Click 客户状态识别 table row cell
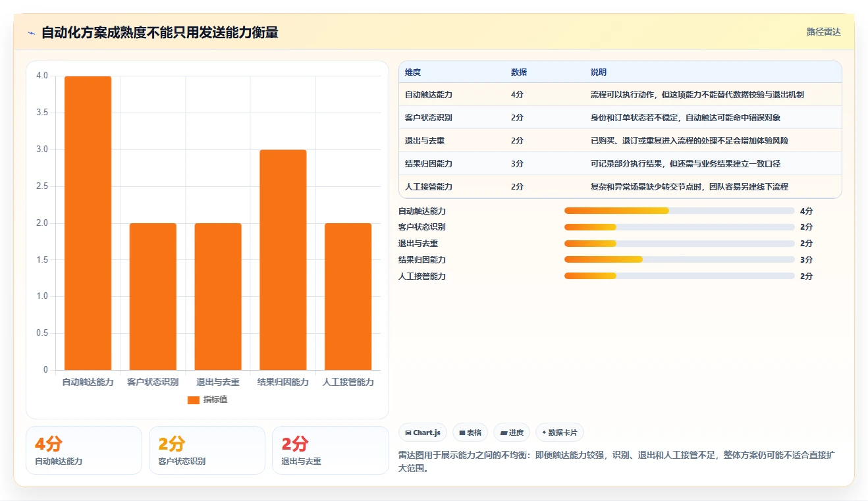 [429, 118]
